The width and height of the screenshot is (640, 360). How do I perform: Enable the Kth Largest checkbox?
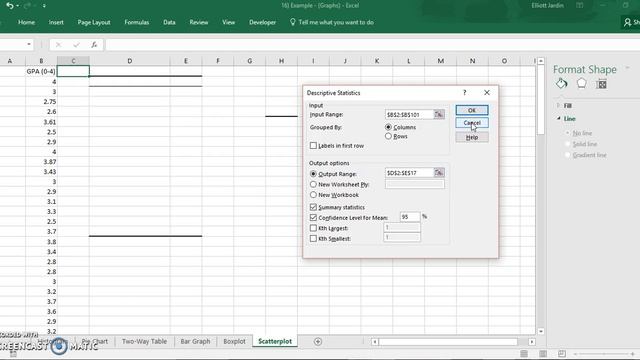313,228
